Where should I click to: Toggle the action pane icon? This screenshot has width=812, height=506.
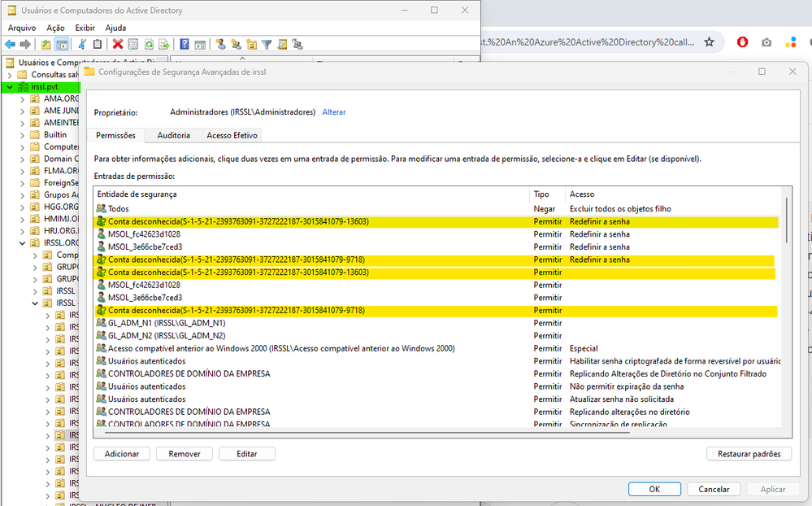point(200,45)
